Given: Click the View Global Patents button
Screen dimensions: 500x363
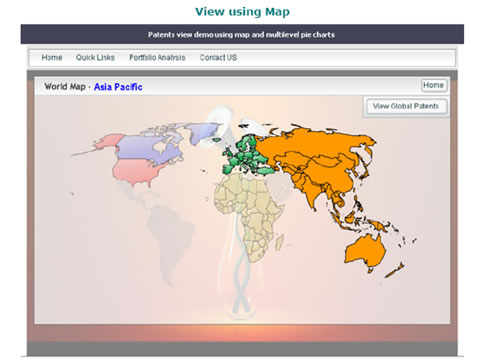Looking at the screenshot, I should pos(406,106).
